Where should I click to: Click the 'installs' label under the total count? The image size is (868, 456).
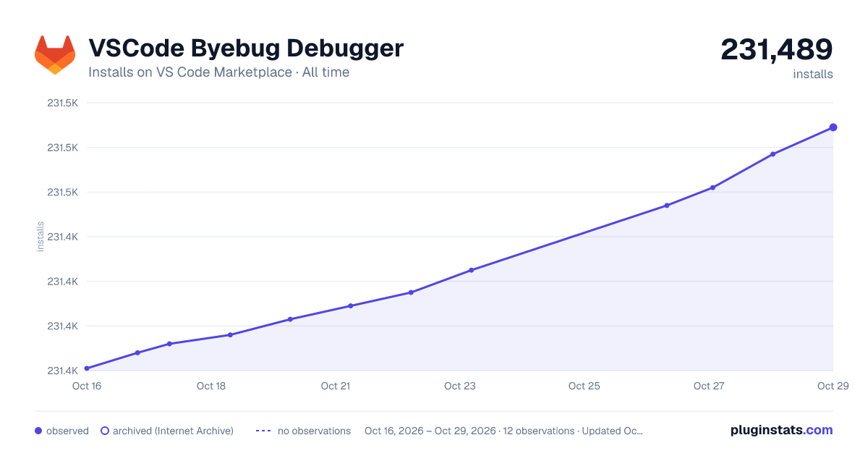[x=813, y=75]
